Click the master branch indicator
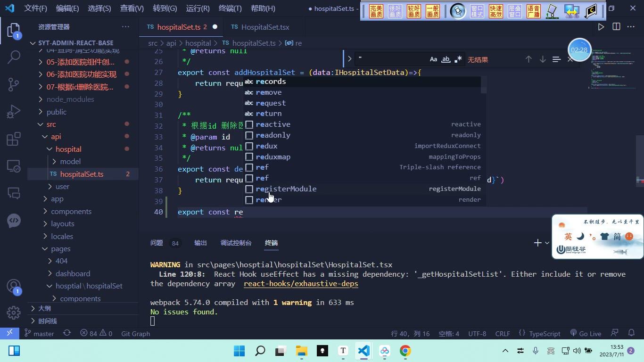This screenshot has width=644, height=362. pyautogui.click(x=39, y=333)
